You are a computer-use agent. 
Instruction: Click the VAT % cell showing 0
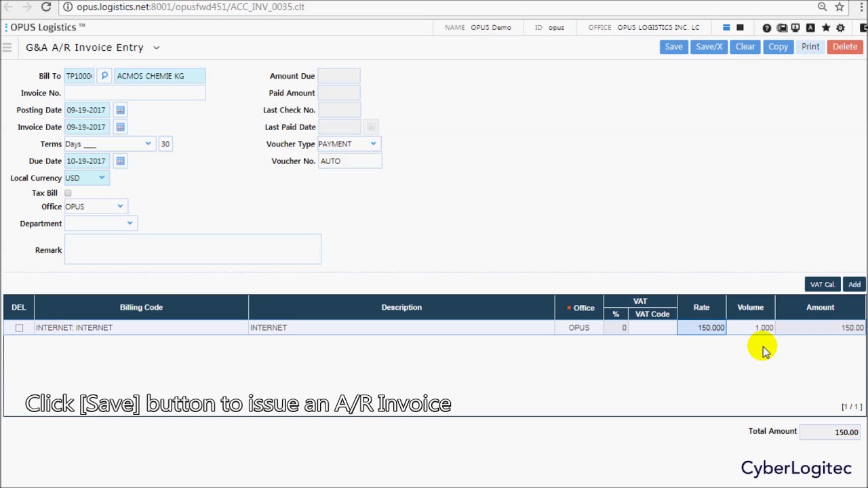coord(616,328)
